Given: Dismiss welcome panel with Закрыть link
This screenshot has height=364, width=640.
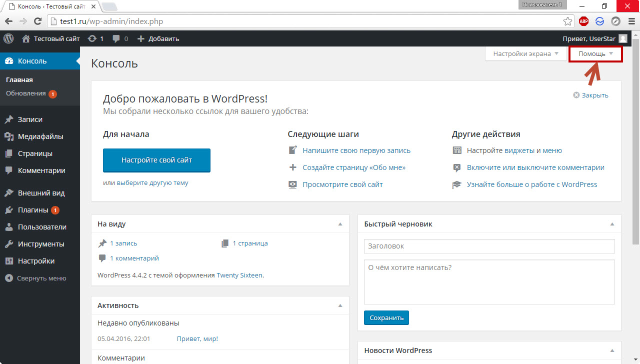Looking at the screenshot, I should (591, 95).
